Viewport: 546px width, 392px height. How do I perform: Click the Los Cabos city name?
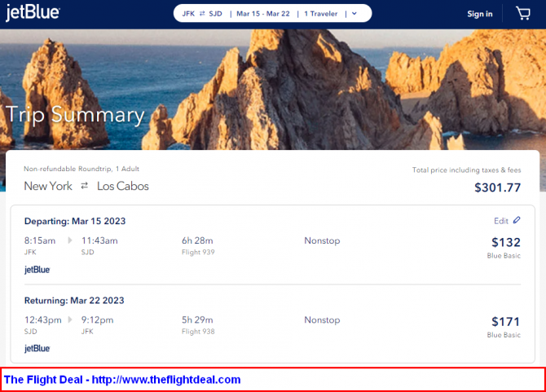[123, 187]
